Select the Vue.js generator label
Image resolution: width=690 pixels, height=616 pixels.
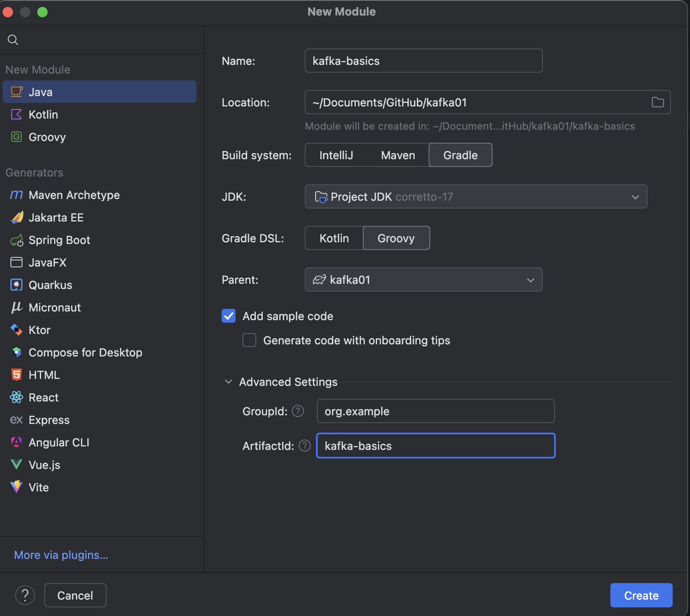(44, 465)
